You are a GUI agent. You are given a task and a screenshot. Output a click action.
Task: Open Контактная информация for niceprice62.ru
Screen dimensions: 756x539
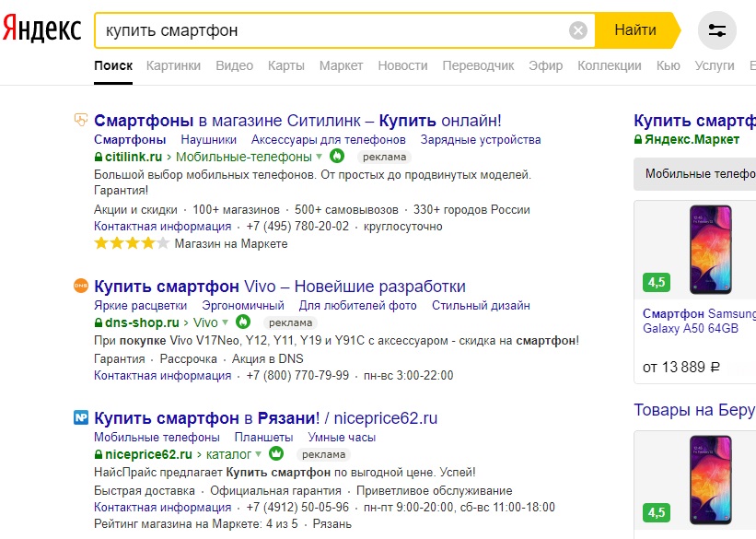(x=162, y=507)
